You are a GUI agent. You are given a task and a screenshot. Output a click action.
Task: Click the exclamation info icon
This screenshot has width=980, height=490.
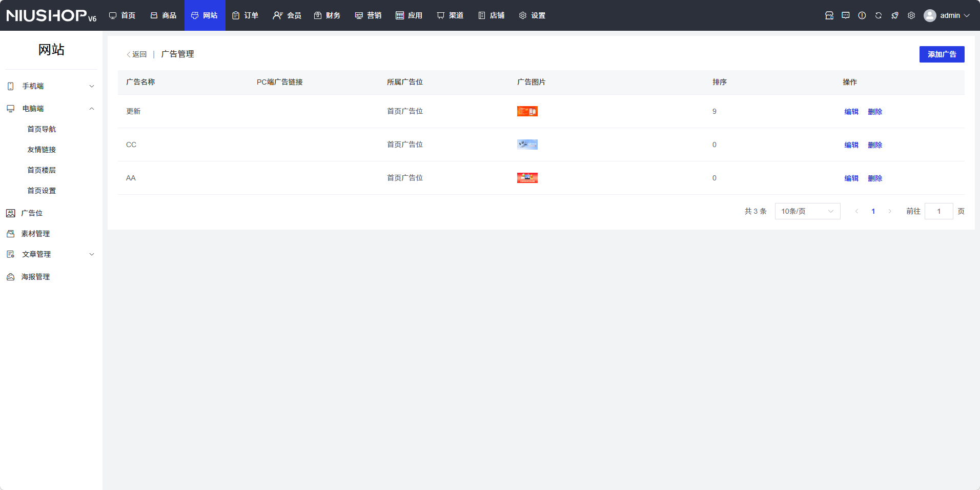pos(862,15)
